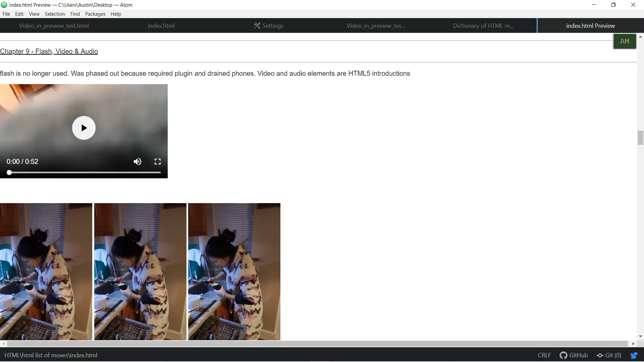This screenshot has width=644, height=362.
Task: Click the third kitchen photo thumbnail
Action: coord(234,271)
